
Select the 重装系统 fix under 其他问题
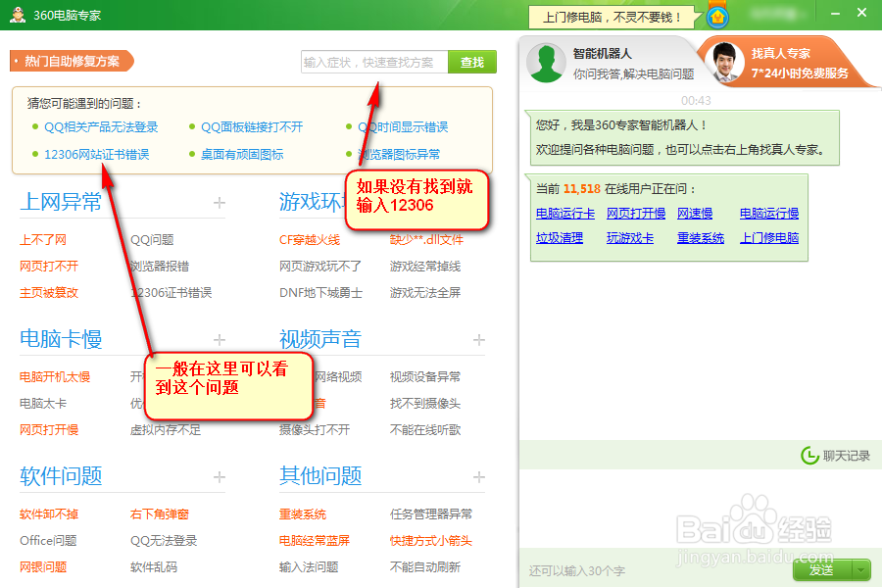click(x=303, y=514)
